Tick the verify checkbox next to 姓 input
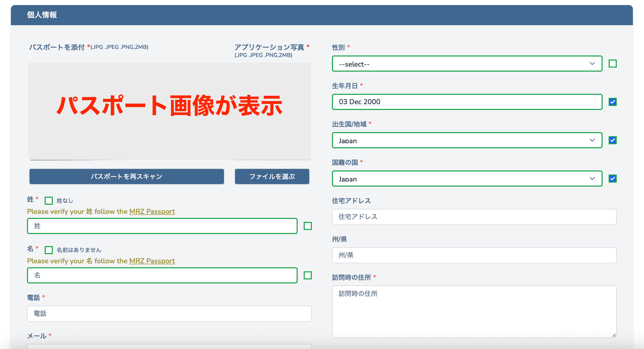The width and height of the screenshot is (644, 349). pyautogui.click(x=307, y=226)
